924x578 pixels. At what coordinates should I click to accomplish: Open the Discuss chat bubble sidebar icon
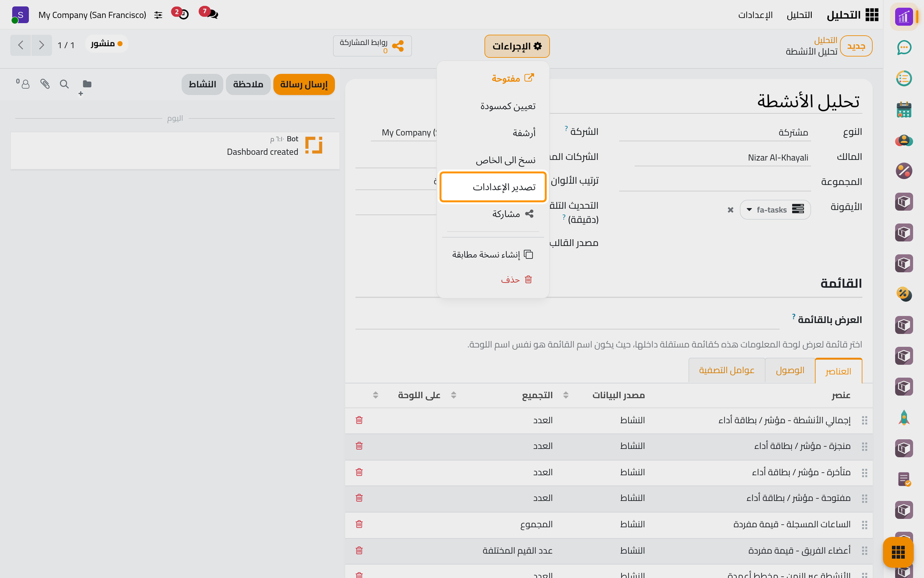coord(904,47)
